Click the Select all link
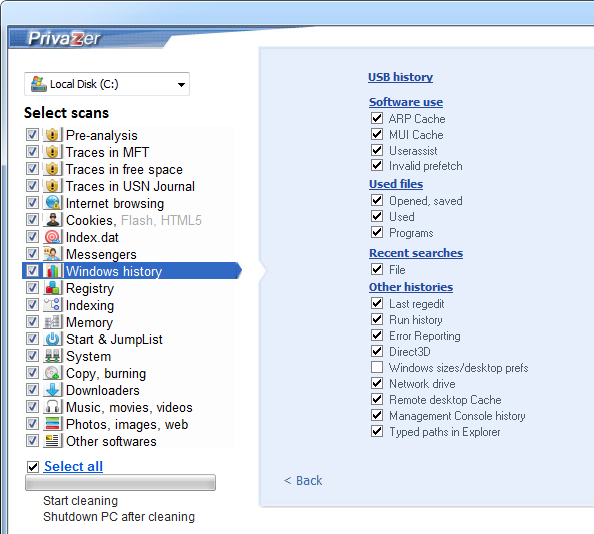This screenshot has width=594, height=534. click(73, 467)
